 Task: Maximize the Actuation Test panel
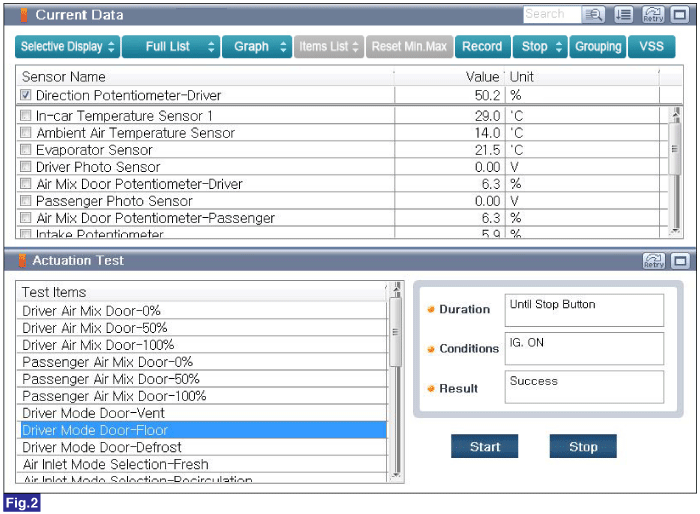click(680, 261)
